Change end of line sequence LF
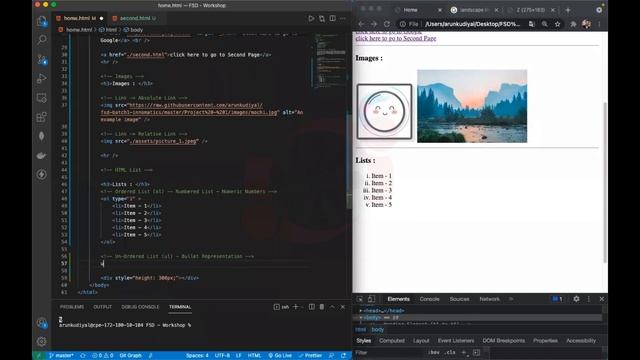Image resolution: width=640 pixels, height=360 pixels. click(238, 356)
